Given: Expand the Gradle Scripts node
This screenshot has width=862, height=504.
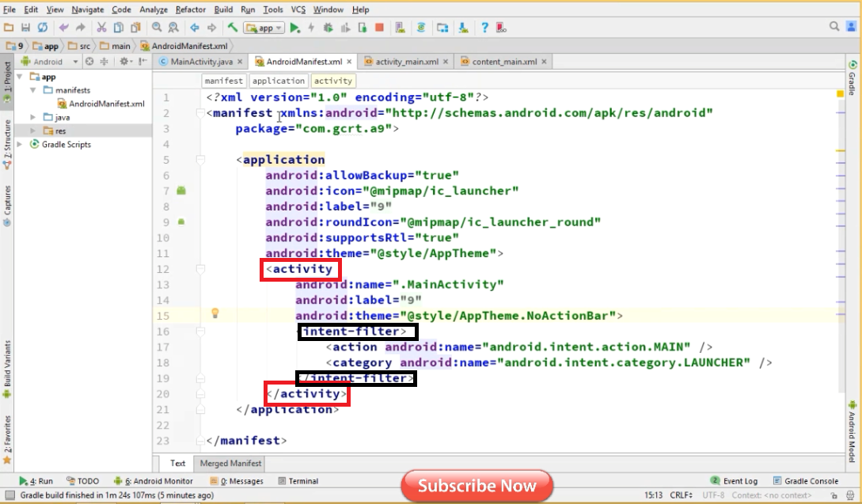Looking at the screenshot, I should click(x=20, y=144).
